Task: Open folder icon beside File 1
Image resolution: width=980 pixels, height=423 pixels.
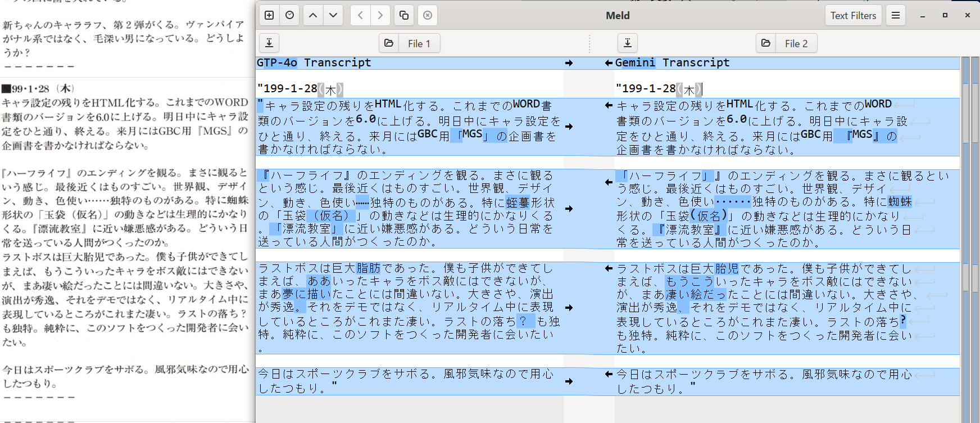Action: (x=388, y=43)
